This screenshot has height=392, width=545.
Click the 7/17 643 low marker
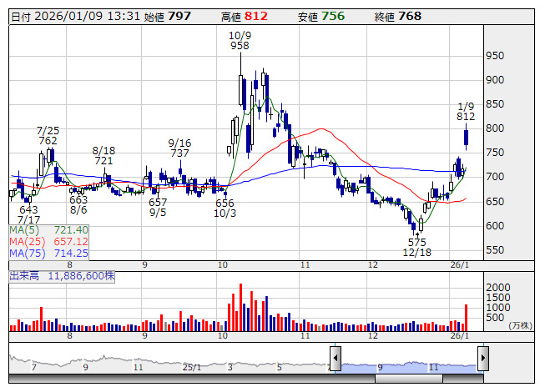coord(28,215)
